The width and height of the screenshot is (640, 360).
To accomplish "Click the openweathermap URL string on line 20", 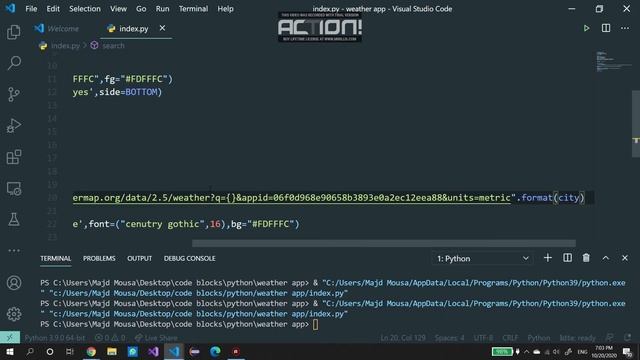I will [291, 198].
